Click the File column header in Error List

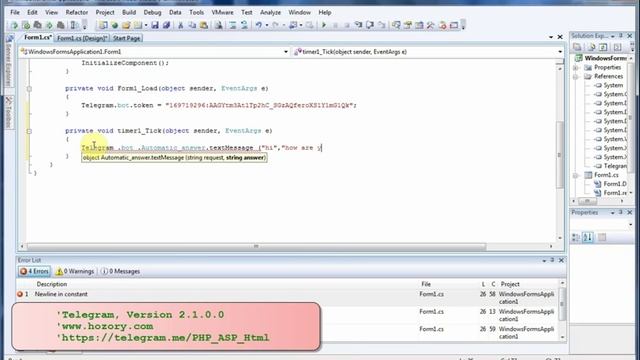click(426, 284)
